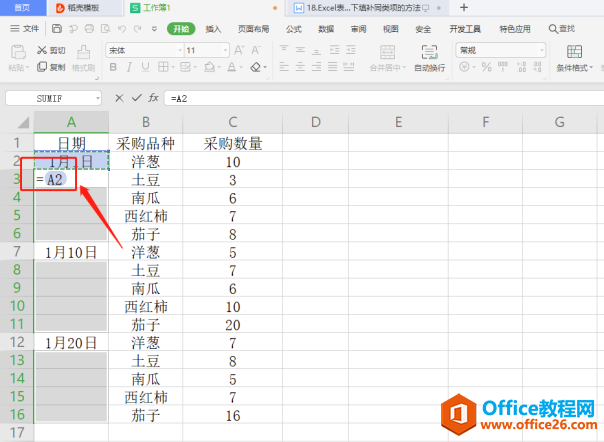Viewport: 604px width, 442px height.
Task: Click the Print icon in quick access toolbar
Action: click(x=89, y=29)
